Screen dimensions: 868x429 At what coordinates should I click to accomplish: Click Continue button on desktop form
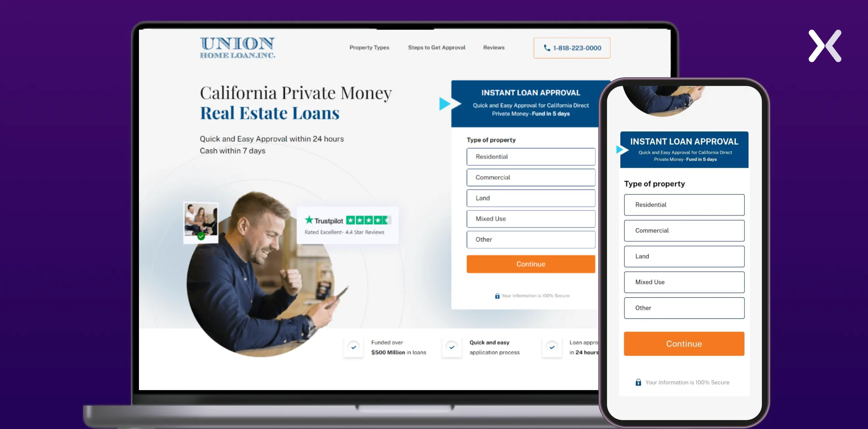coord(530,264)
